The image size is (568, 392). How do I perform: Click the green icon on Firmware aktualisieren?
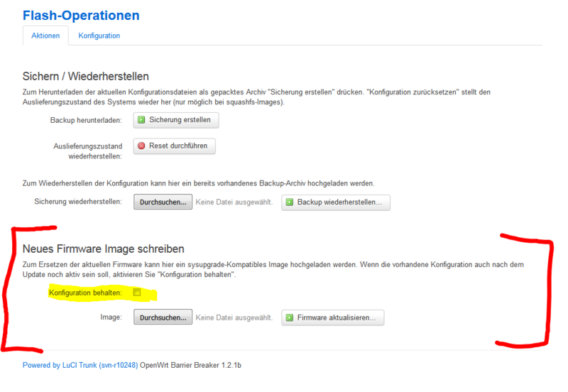tap(290, 317)
